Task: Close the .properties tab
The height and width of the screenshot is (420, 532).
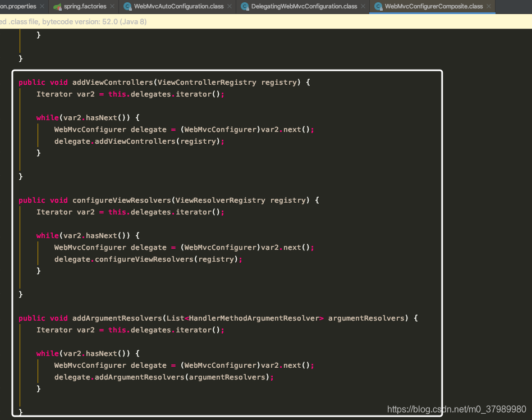Action: click(x=42, y=6)
